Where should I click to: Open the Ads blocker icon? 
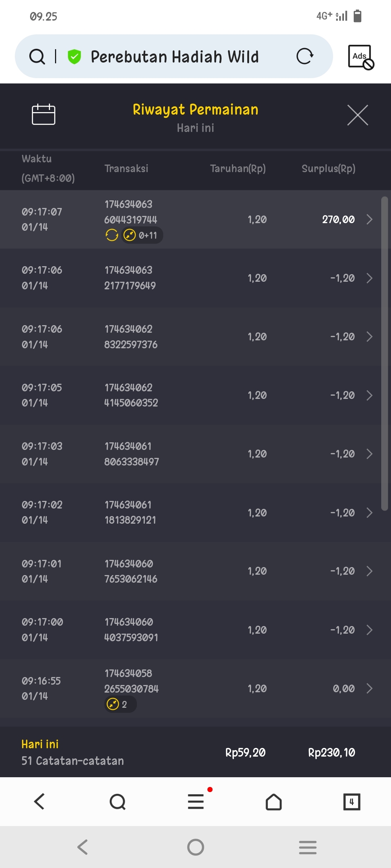[361, 57]
